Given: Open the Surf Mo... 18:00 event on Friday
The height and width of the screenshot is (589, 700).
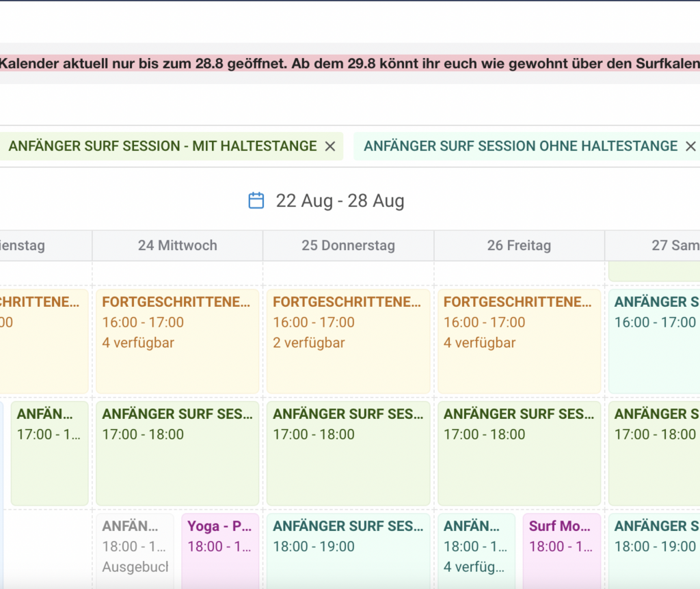Looking at the screenshot, I should click(x=562, y=551).
